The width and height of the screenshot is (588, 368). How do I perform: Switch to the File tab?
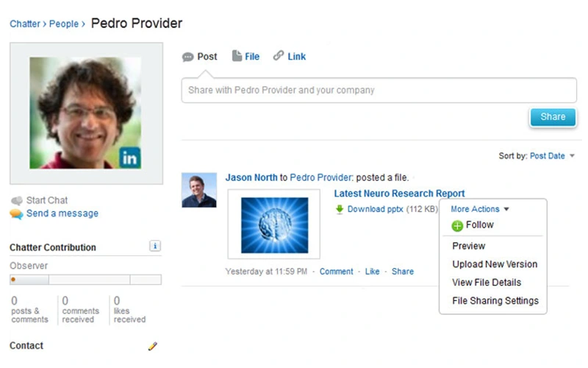point(245,56)
